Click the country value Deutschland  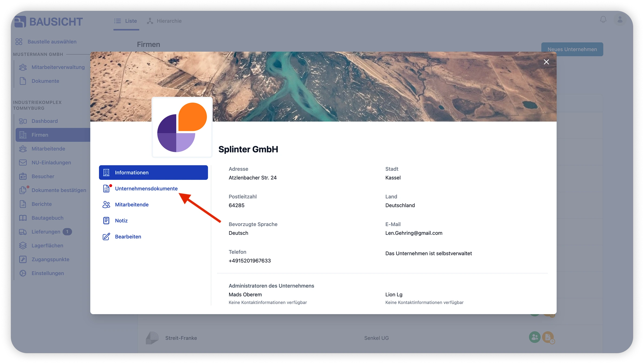tap(400, 205)
